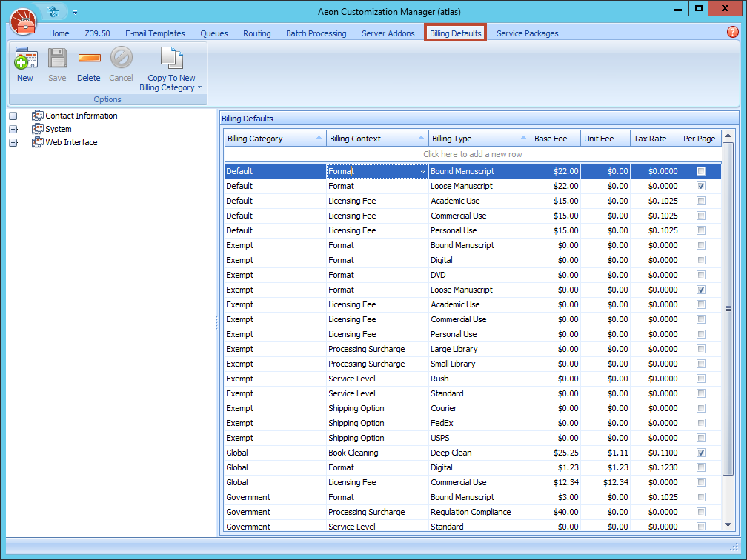747x560 pixels.
Task: Select the Delete icon
Action: click(88, 65)
